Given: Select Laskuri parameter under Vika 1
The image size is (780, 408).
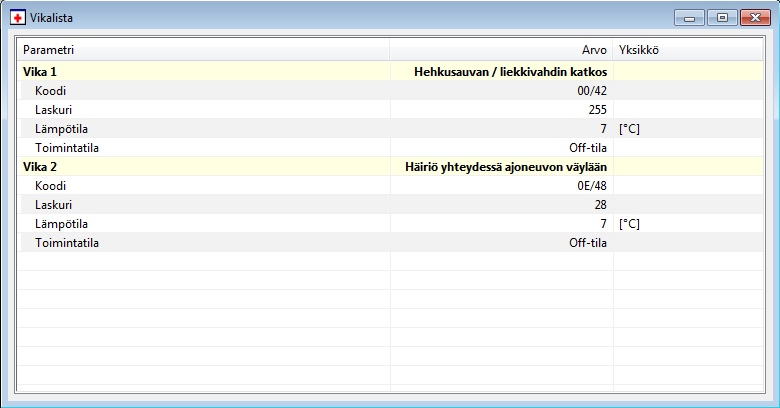Looking at the screenshot, I should 53,110.
